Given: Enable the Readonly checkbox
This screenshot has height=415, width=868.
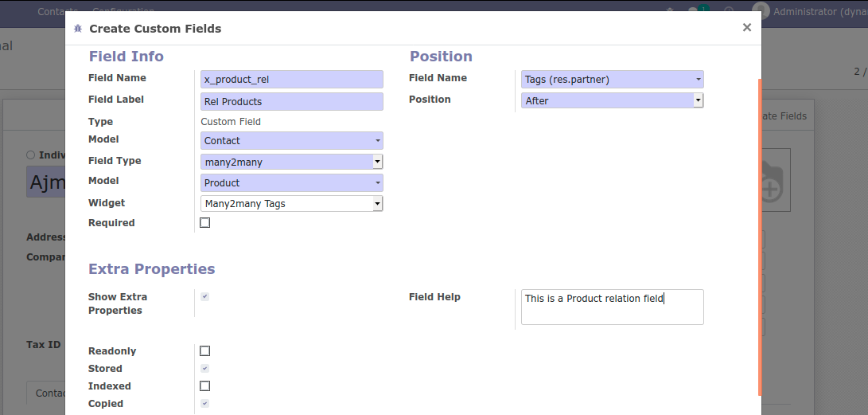Looking at the screenshot, I should tap(204, 351).
